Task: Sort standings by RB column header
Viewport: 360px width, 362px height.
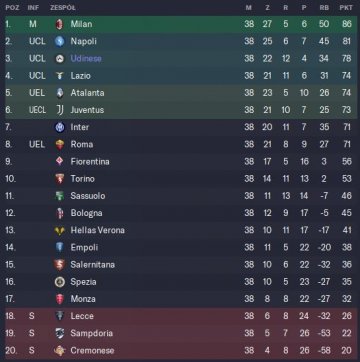Action: click(x=324, y=8)
